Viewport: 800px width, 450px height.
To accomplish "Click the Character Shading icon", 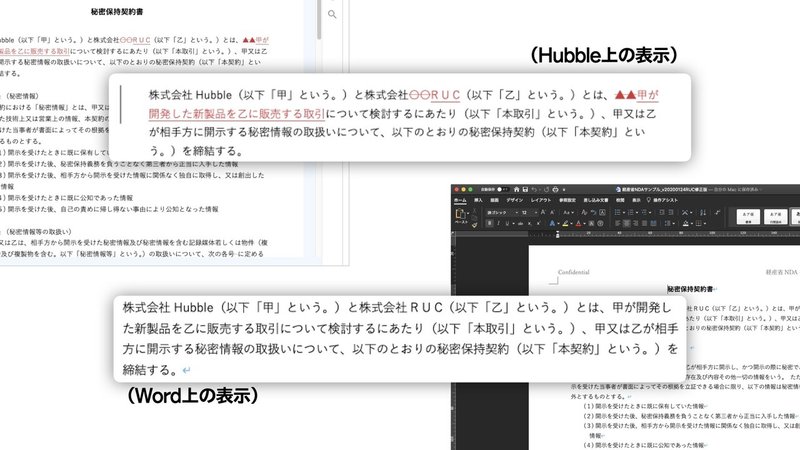I will point(591,223).
